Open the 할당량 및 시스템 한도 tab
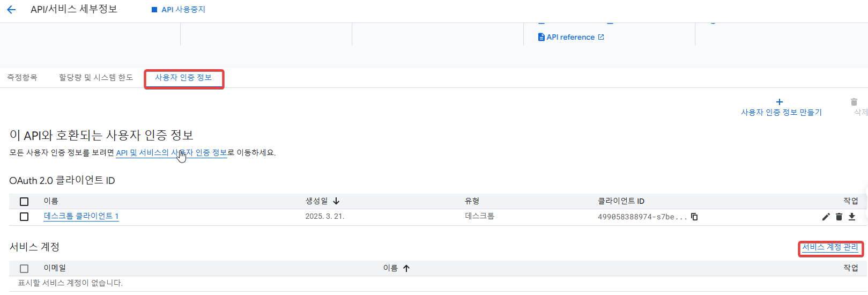 click(96, 78)
